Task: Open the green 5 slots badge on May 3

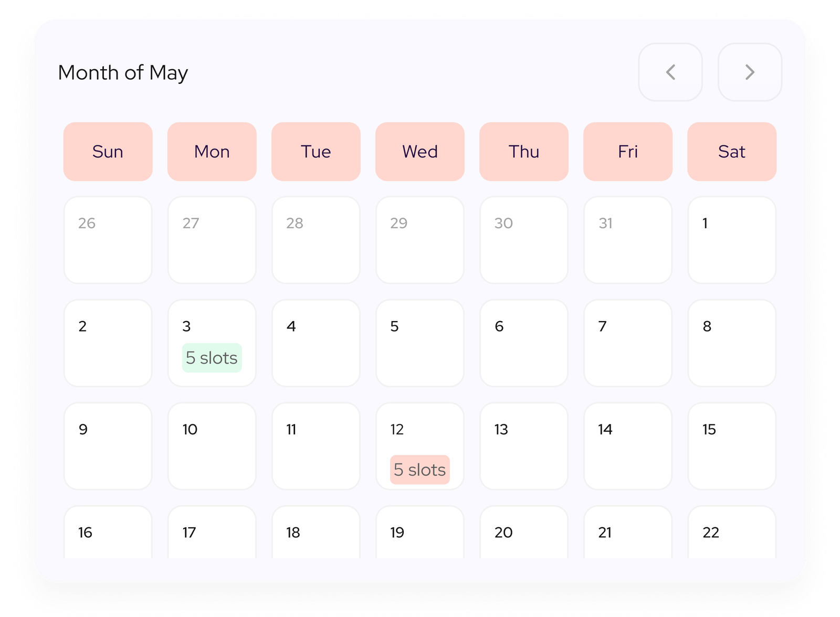Action: pos(212,358)
